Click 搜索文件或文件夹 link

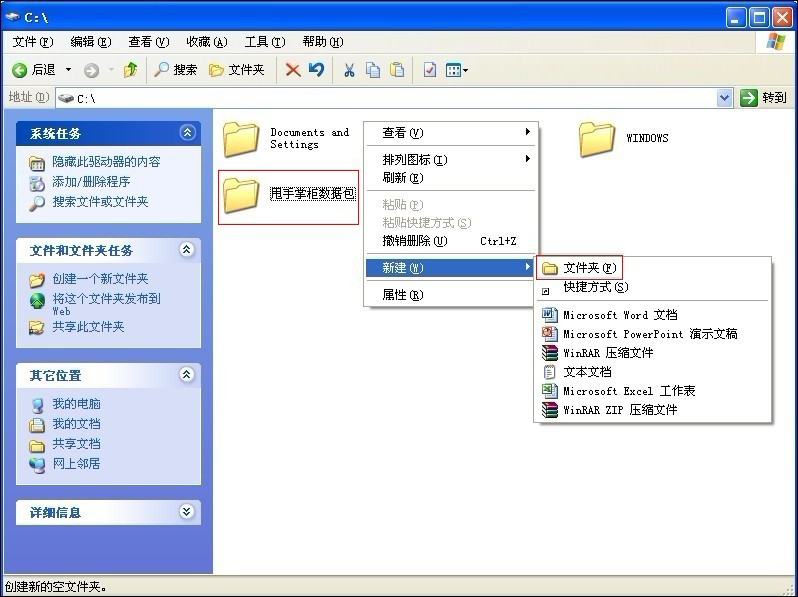click(x=100, y=202)
